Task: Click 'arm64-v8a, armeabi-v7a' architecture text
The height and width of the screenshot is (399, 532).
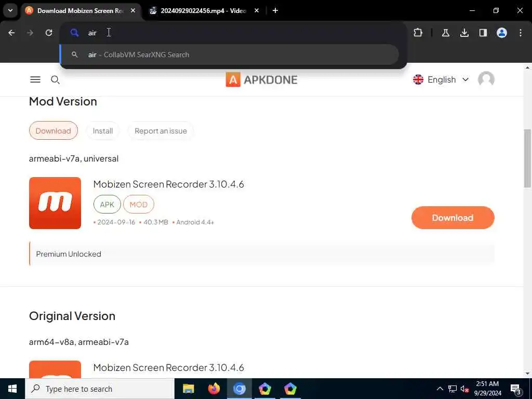Action: [79, 342]
